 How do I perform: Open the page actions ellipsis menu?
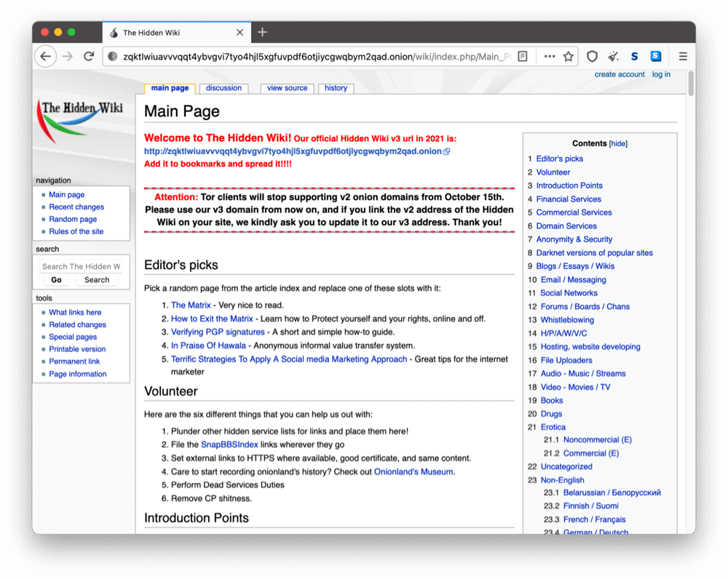tap(549, 55)
